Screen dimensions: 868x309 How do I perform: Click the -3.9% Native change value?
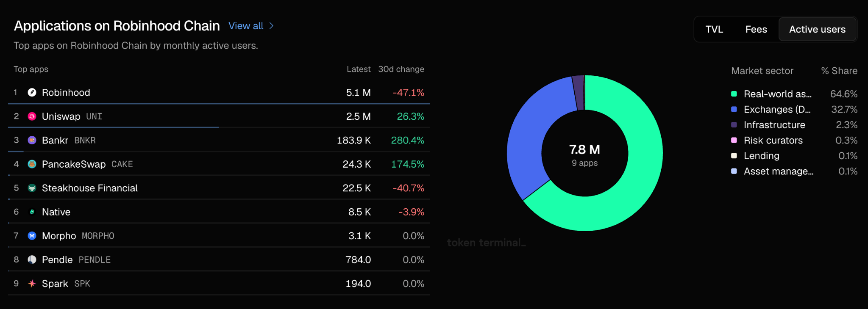[x=411, y=212]
